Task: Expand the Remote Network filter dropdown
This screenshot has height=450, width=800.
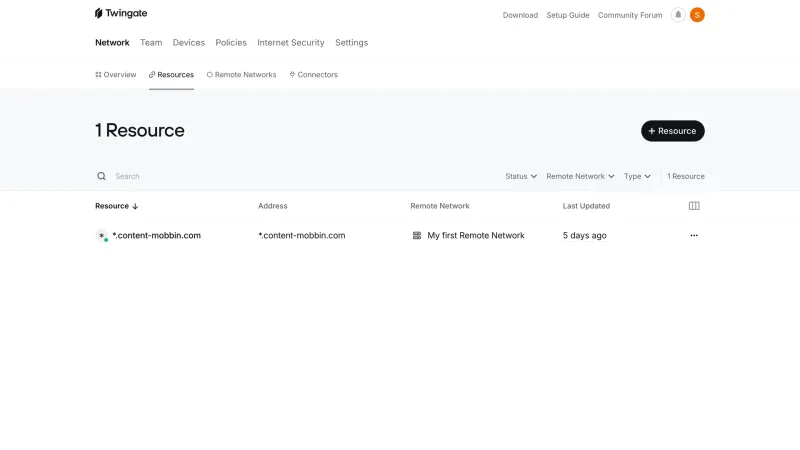Action: click(x=580, y=176)
